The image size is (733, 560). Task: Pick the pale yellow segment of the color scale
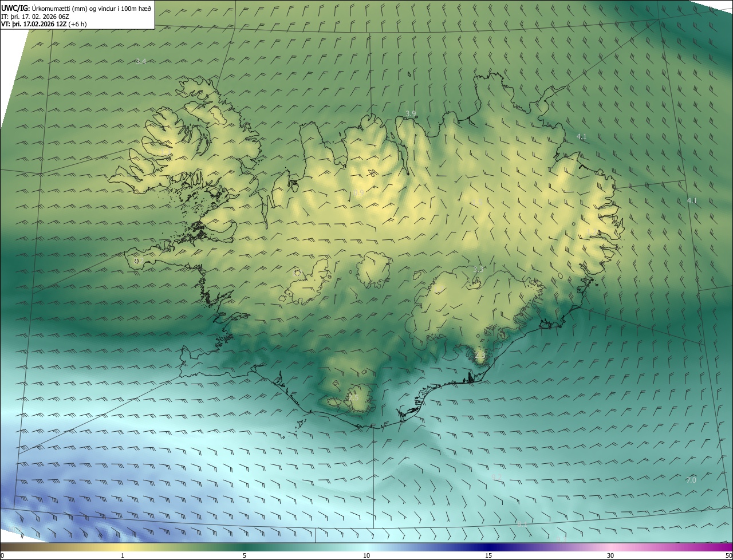tap(122, 547)
